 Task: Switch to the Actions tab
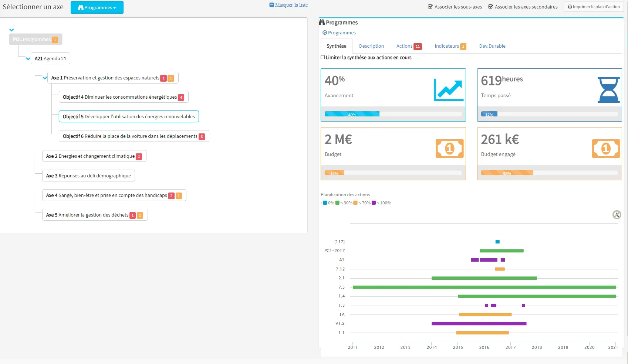(409, 46)
